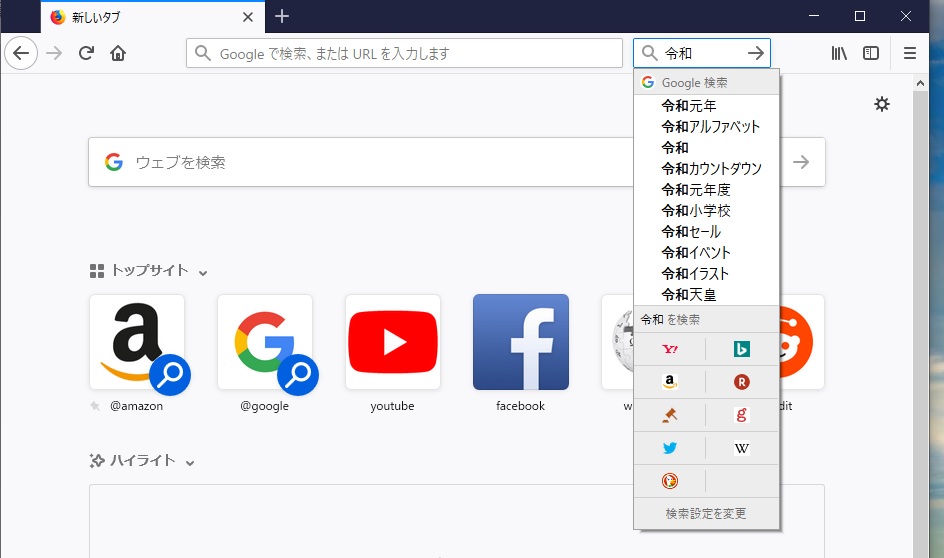Search 令和 with goo engine
Image resolution: width=944 pixels, height=558 pixels.
[x=742, y=415]
